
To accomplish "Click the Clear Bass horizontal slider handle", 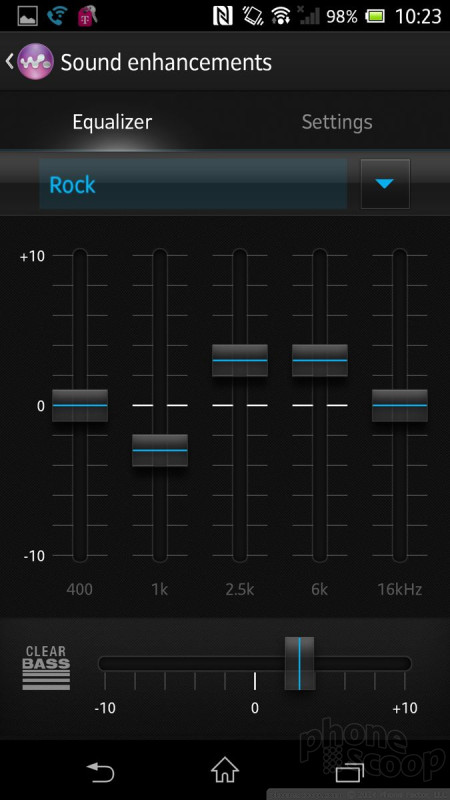I will (299, 663).
